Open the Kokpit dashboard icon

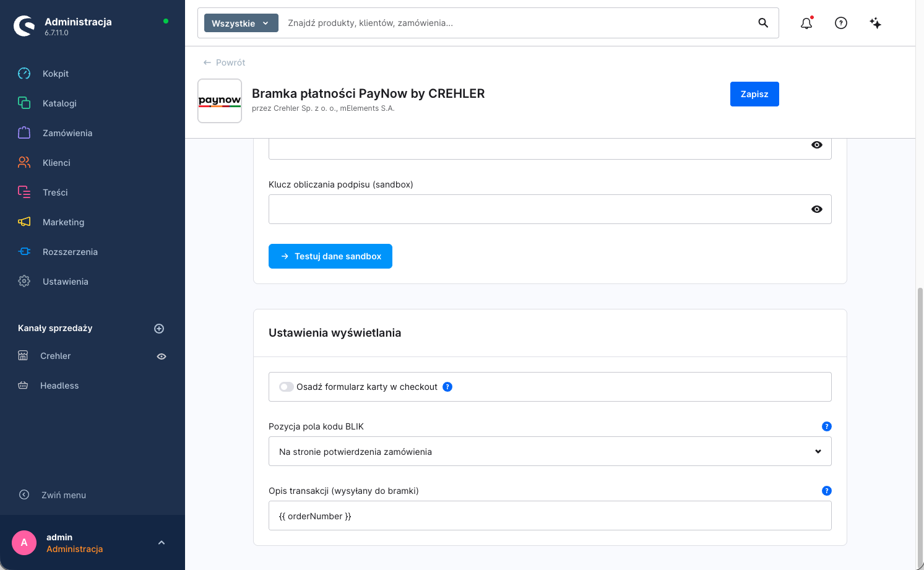pyautogui.click(x=24, y=74)
